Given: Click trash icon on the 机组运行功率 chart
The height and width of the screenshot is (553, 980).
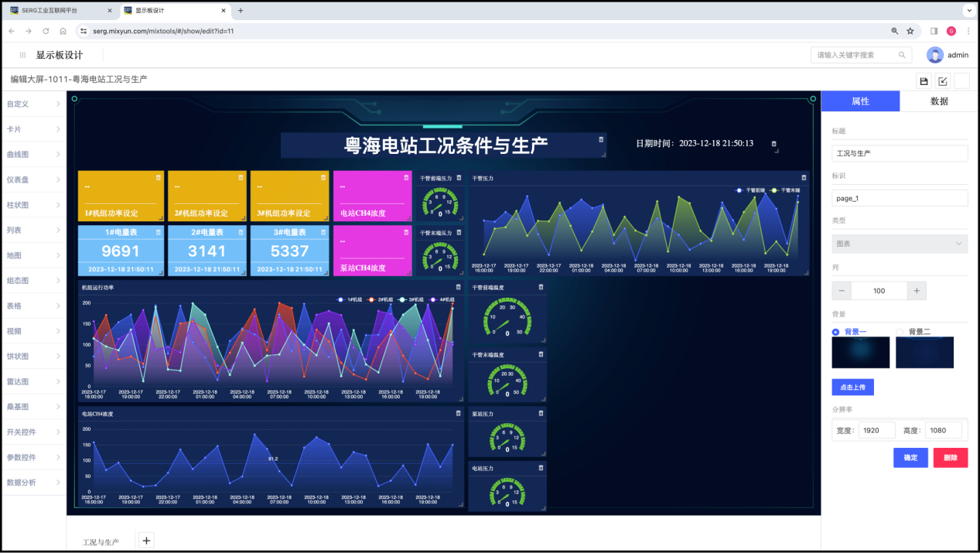Looking at the screenshot, I should [458, 288].
